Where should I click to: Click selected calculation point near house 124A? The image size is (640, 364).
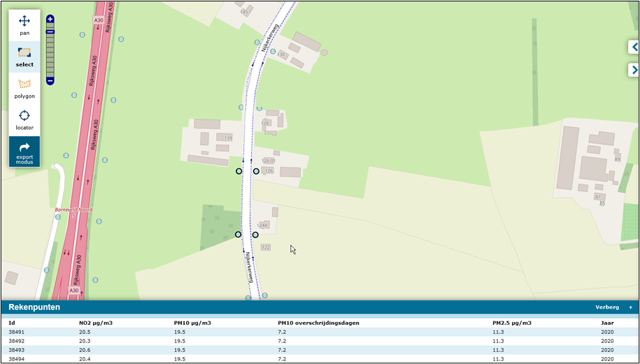(255, 235)
